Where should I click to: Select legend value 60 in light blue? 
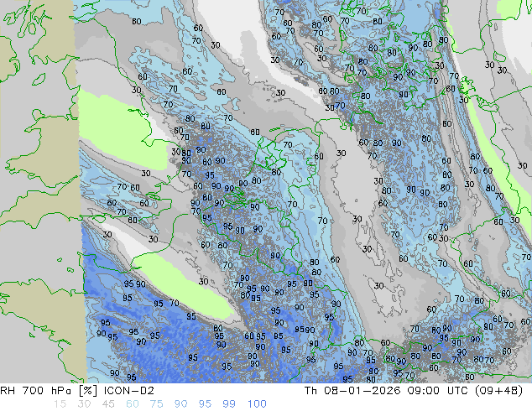133,404
